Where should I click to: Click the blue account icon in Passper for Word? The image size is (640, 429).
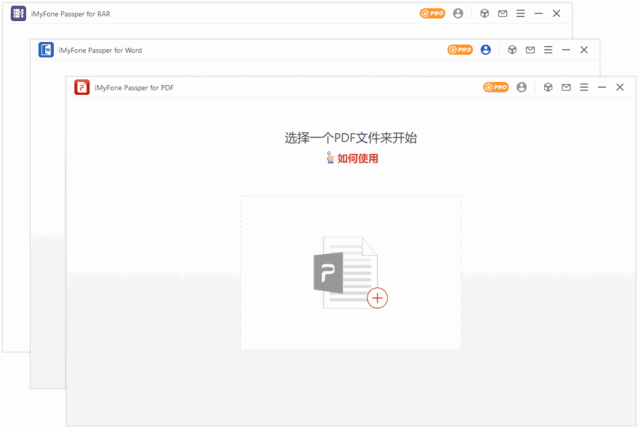486,50
